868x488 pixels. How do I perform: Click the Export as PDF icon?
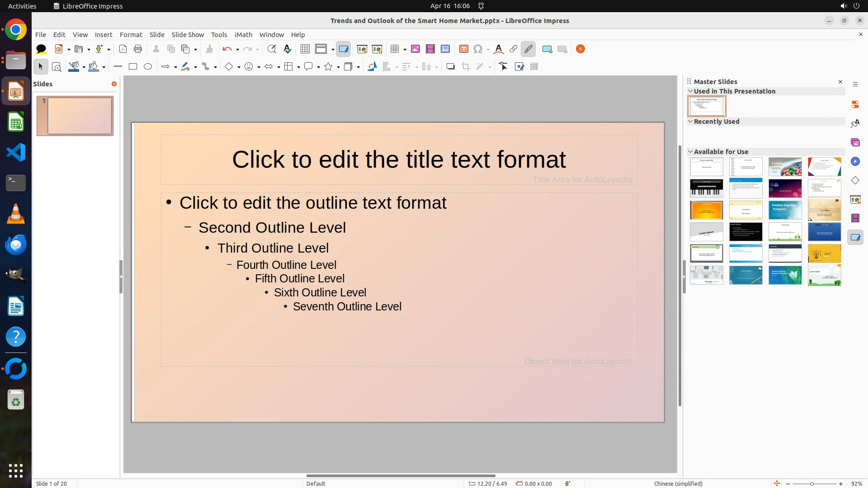click(x=123, y=49)
